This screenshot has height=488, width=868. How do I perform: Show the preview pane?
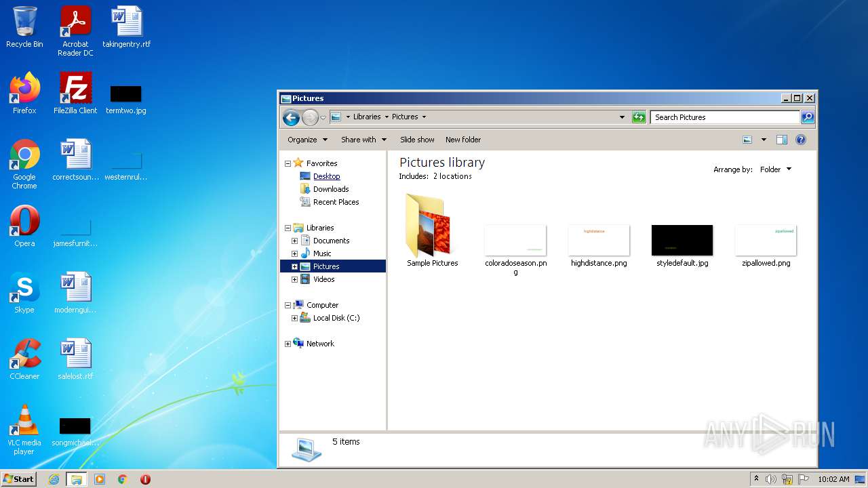(781, 140)
